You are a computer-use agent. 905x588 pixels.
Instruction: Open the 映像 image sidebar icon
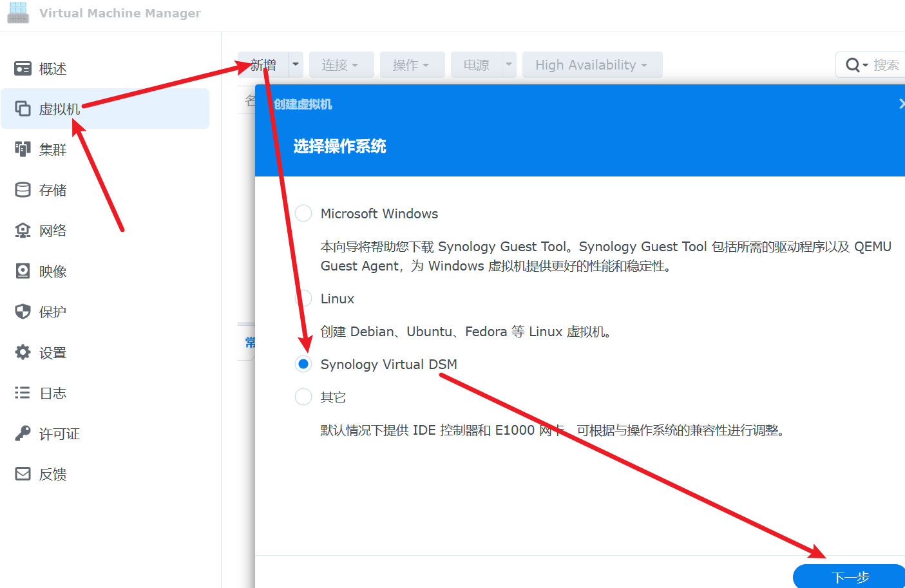23,271
